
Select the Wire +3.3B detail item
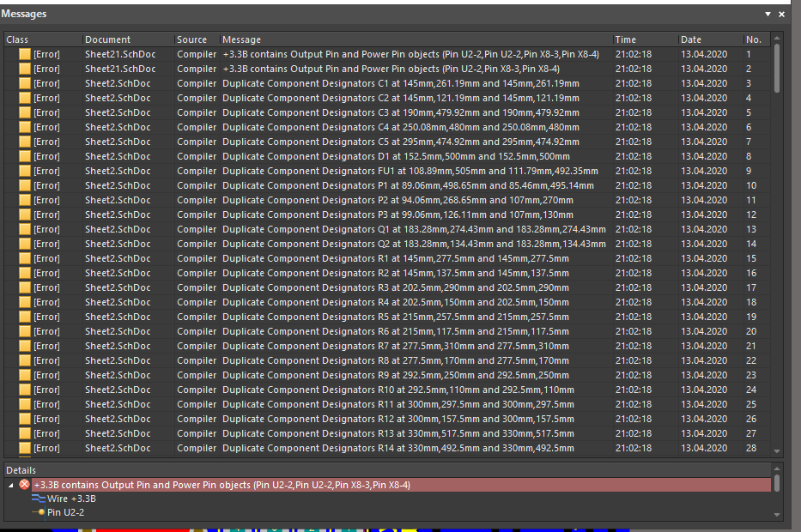[x=71, y=499]
